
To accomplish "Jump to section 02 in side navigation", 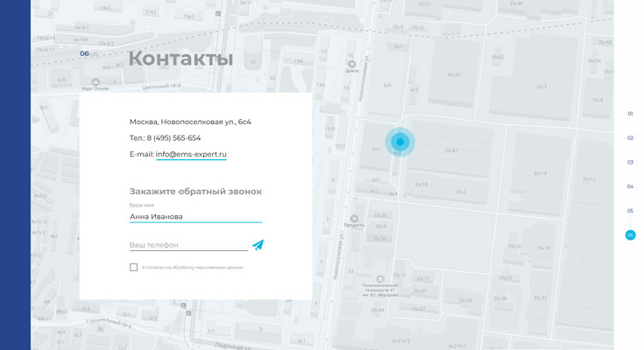I will pos(630,137).
